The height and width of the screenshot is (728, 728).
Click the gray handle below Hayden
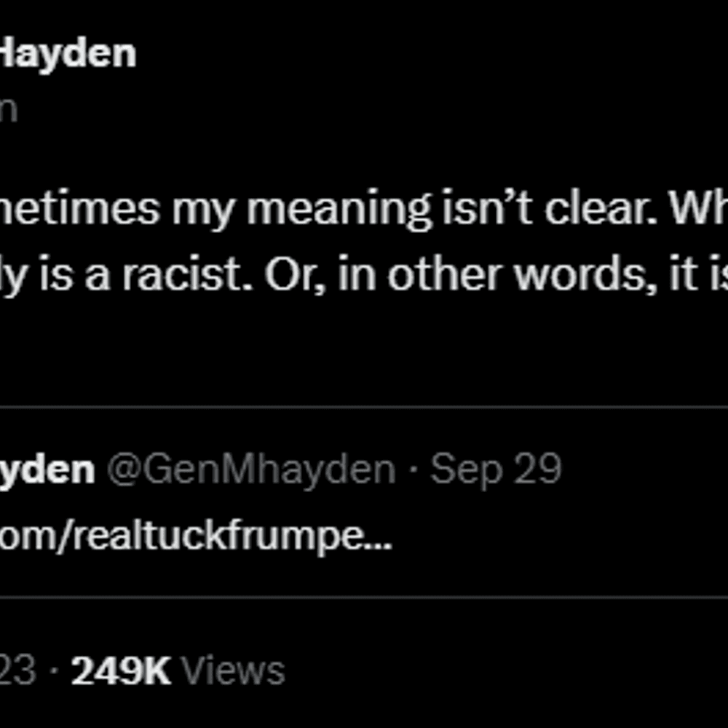point(8,111)
